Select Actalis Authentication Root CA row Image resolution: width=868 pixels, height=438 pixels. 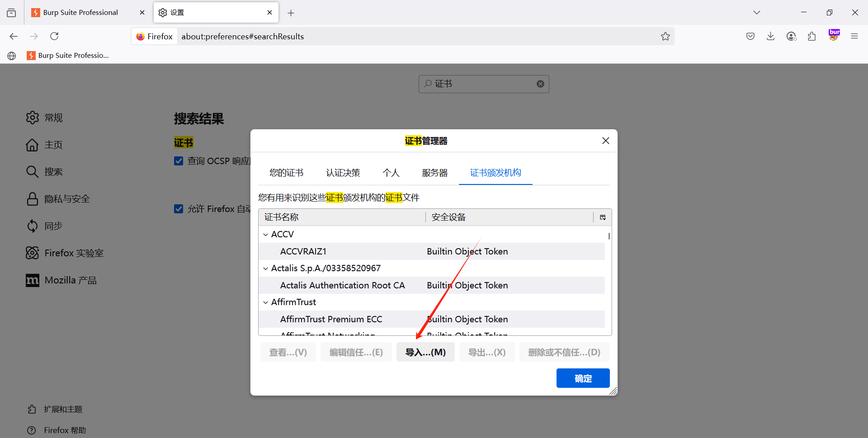click(432, 285)
